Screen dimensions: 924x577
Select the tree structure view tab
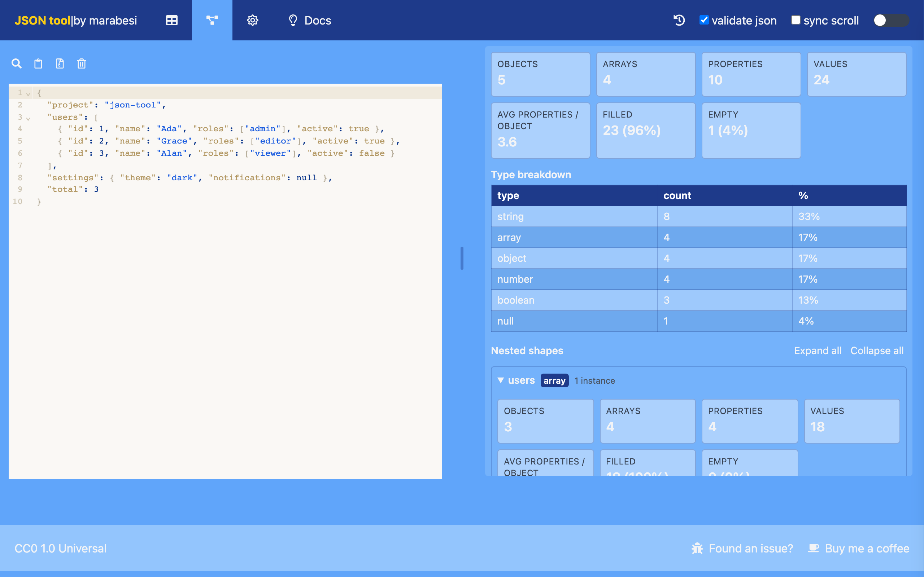pyautogui.click(x=212, y=20)
